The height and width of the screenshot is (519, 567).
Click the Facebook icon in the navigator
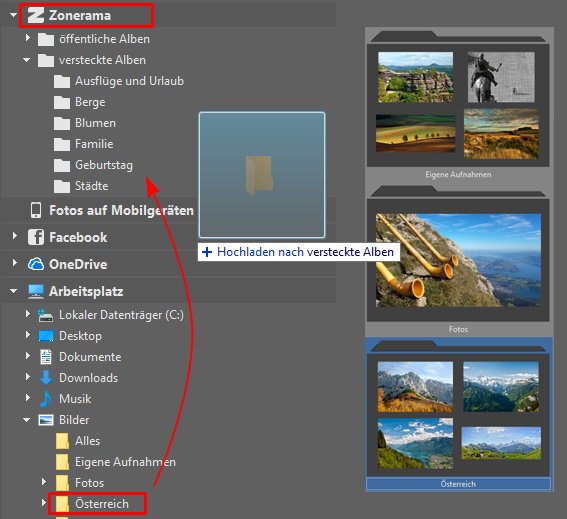(x=36, y=237)
